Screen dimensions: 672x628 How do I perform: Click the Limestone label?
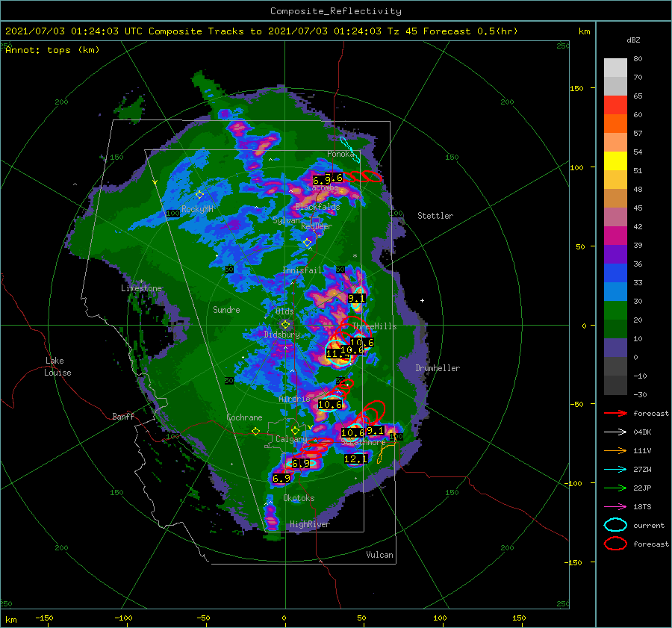pyautogui.click(x=141, y=288)
